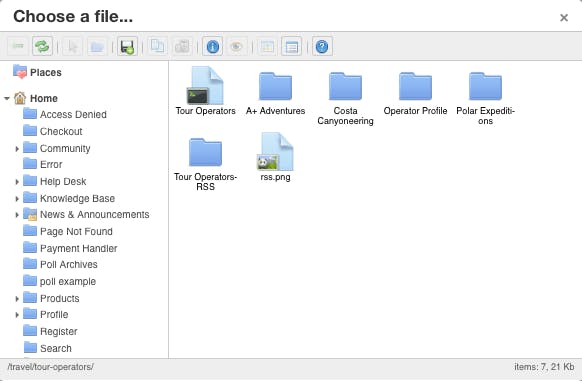The height and width of the screenshot is (381, 582).
Task: Open the Help question mark icon
Action: point(322,46)
